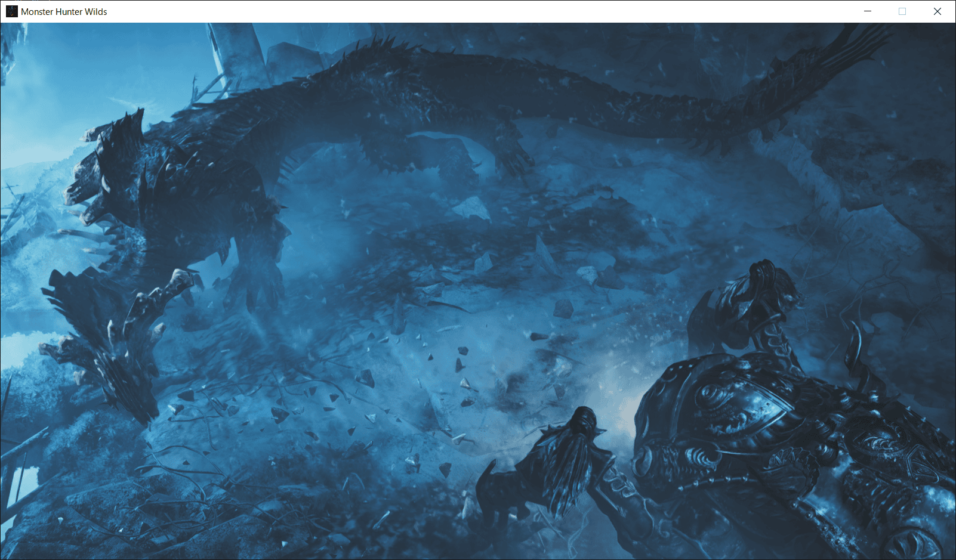Click the grayed-out maximize button

[902, 11]
